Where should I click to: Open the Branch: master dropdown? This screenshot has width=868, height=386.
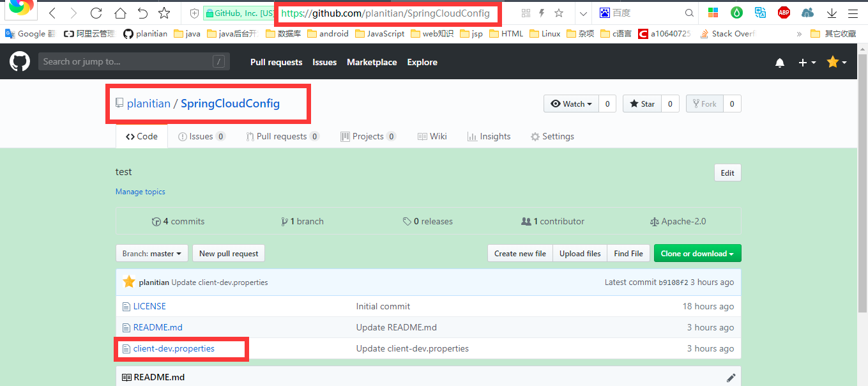152,253
